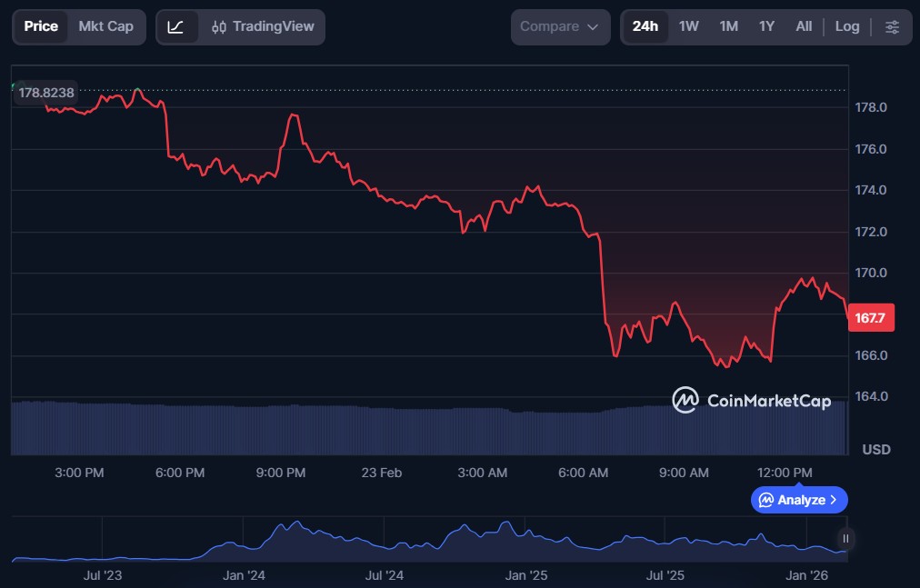Click the price label flag showing 167.7
This screenshot has width=920, height=588.
[x=871, y=317]
